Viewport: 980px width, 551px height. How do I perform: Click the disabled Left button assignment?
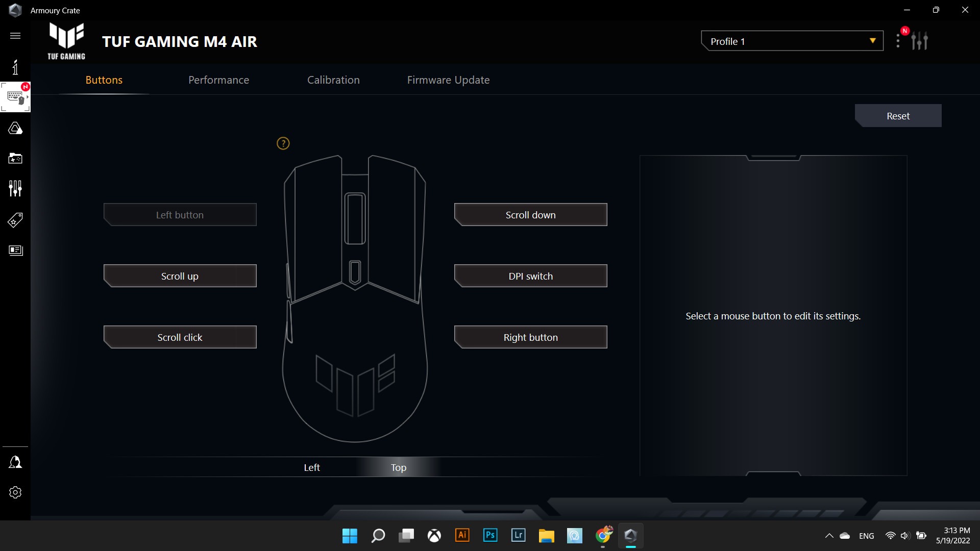tap(180, 215)
